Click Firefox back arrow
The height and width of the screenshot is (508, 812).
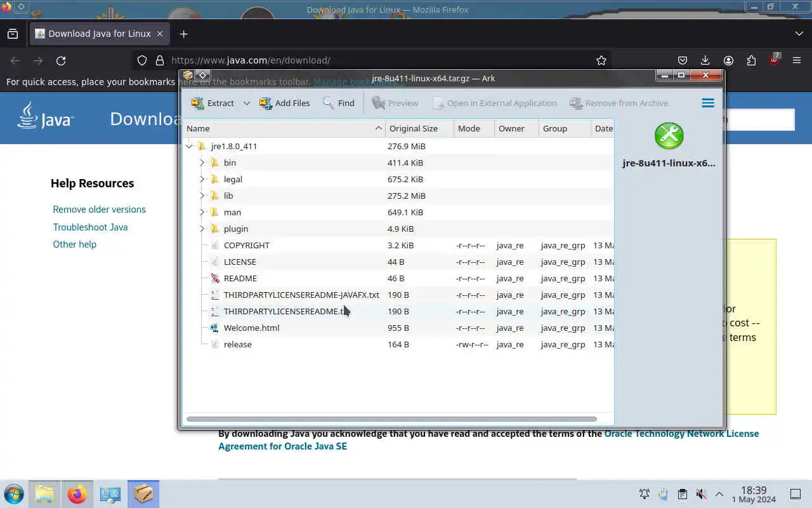tap(15, 60)
